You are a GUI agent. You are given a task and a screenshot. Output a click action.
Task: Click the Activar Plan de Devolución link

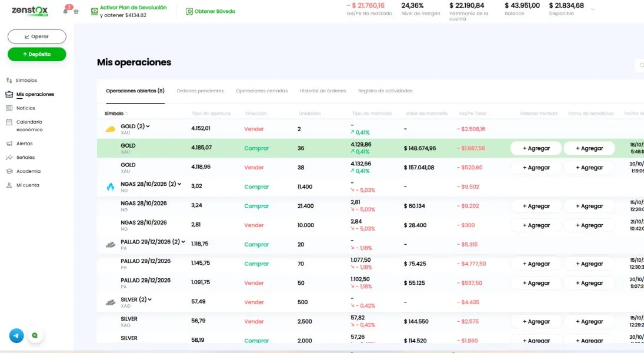coord(134,8)
